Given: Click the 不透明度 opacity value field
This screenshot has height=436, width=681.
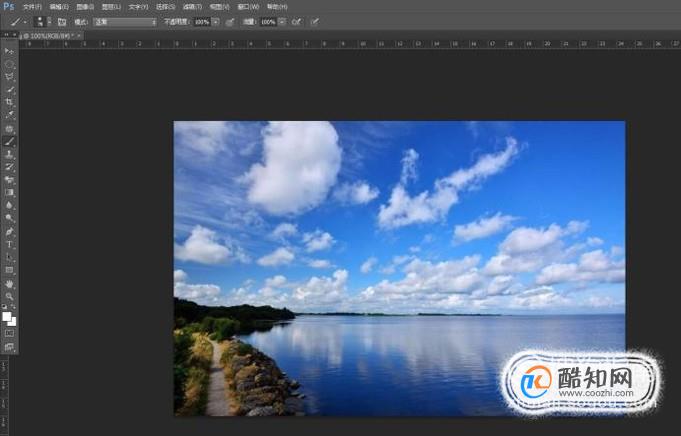Looking at the screenshot, I should coord(202,22).
